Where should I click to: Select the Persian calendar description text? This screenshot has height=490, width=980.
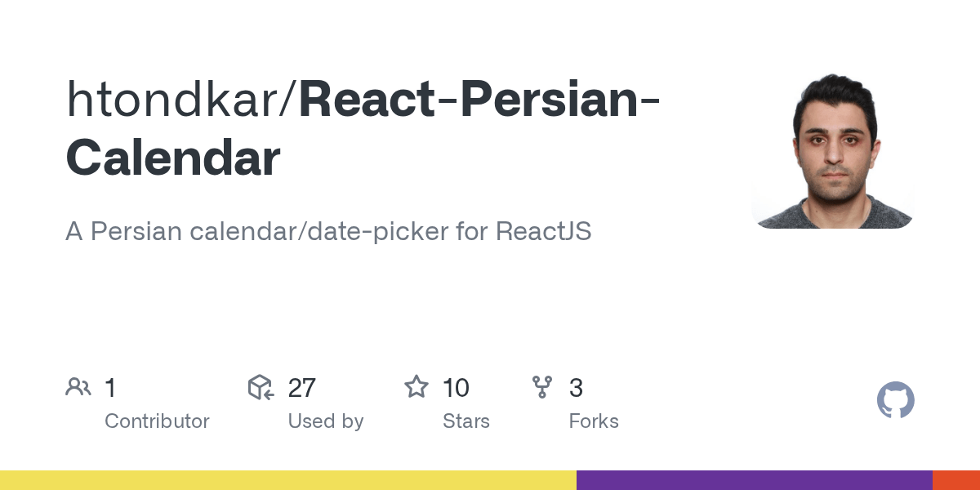pyautogui.click(x=328, y=232)
